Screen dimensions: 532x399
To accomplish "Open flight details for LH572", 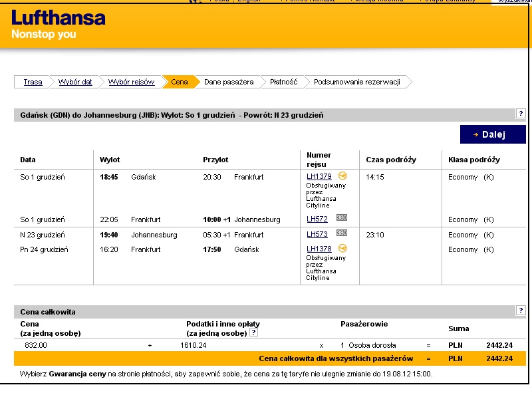I will (x=317, y=219).
